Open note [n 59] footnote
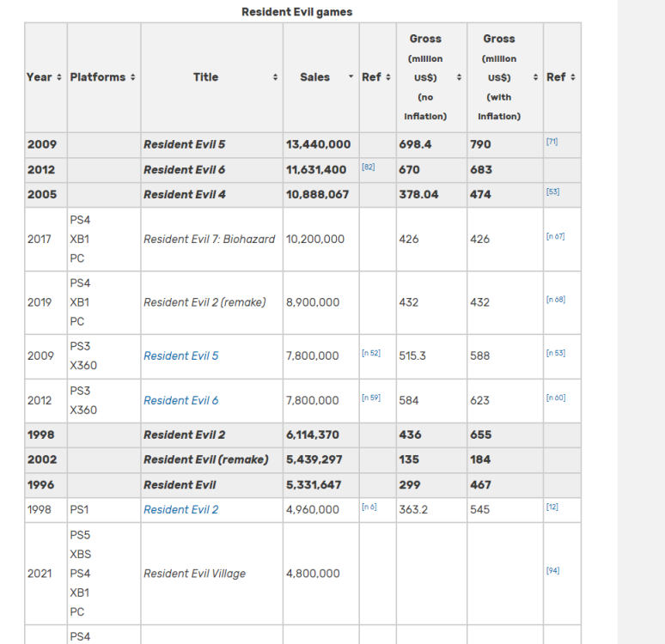The width and height of the screenshot is (665, 644). click(371, 398)
